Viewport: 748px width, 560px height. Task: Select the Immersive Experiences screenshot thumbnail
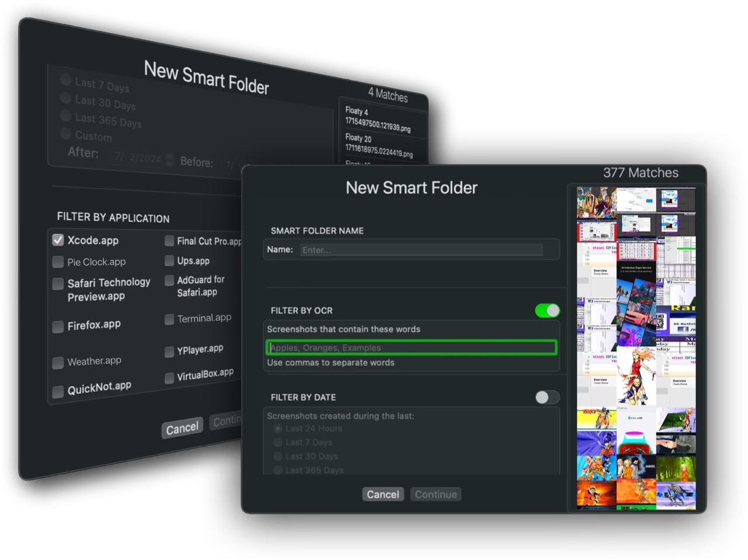(x=636, y=269)
